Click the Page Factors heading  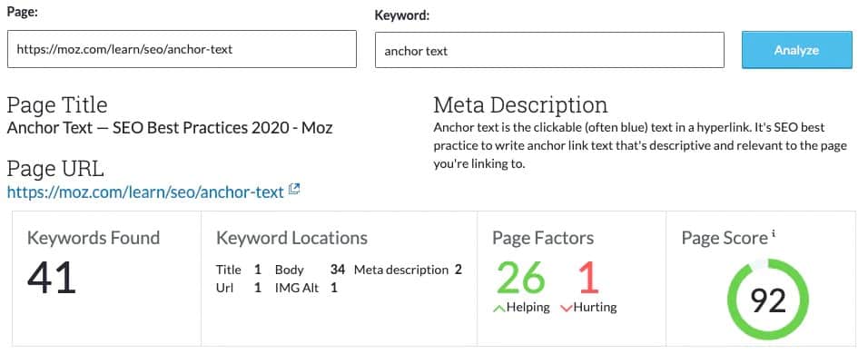tap(543, 238)
